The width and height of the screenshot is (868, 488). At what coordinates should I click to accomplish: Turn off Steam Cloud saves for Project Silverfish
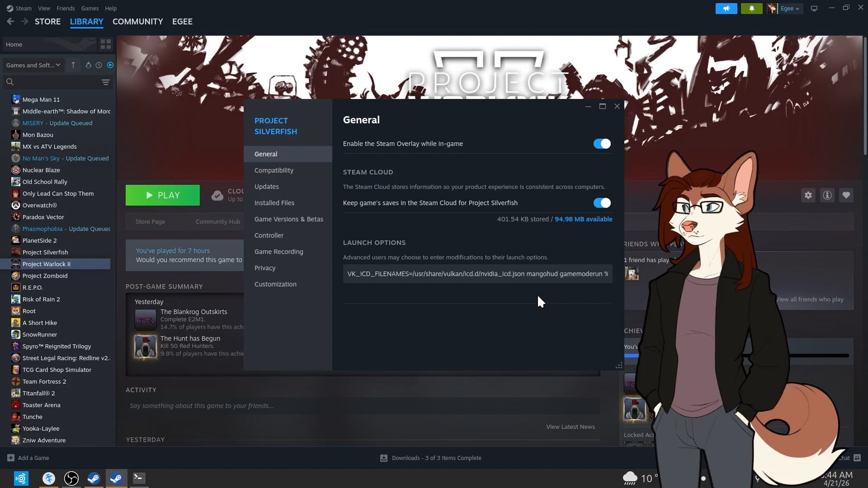tap(602, 203)
